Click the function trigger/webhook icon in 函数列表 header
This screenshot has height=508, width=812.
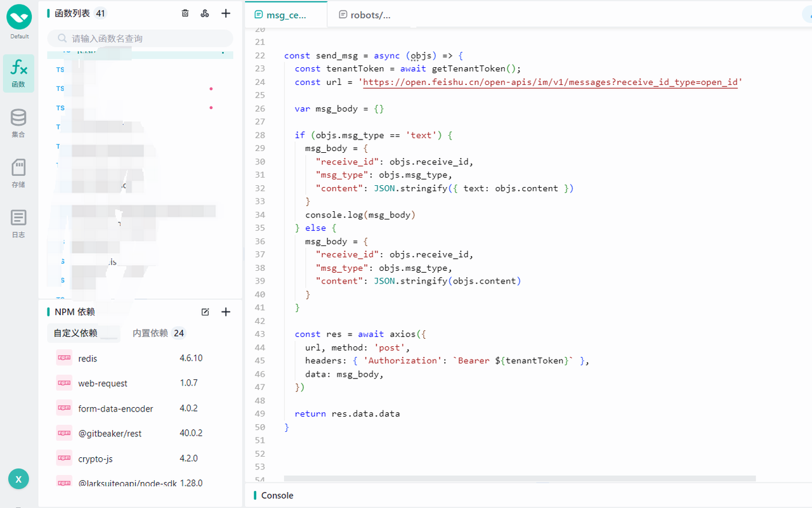pyautogui.click(x=205, y=13)
